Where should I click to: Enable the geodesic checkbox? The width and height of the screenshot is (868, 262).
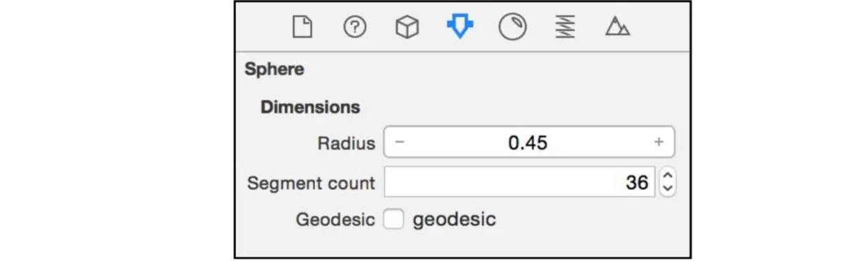(393, 219)
